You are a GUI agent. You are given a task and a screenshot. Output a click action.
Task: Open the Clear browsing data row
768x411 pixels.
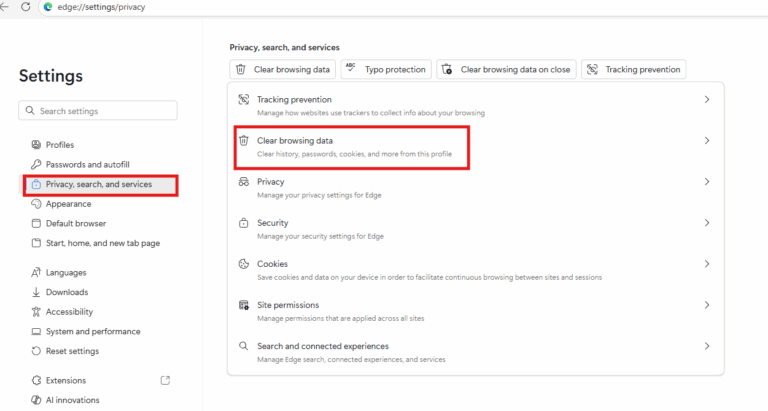[476, 146]
